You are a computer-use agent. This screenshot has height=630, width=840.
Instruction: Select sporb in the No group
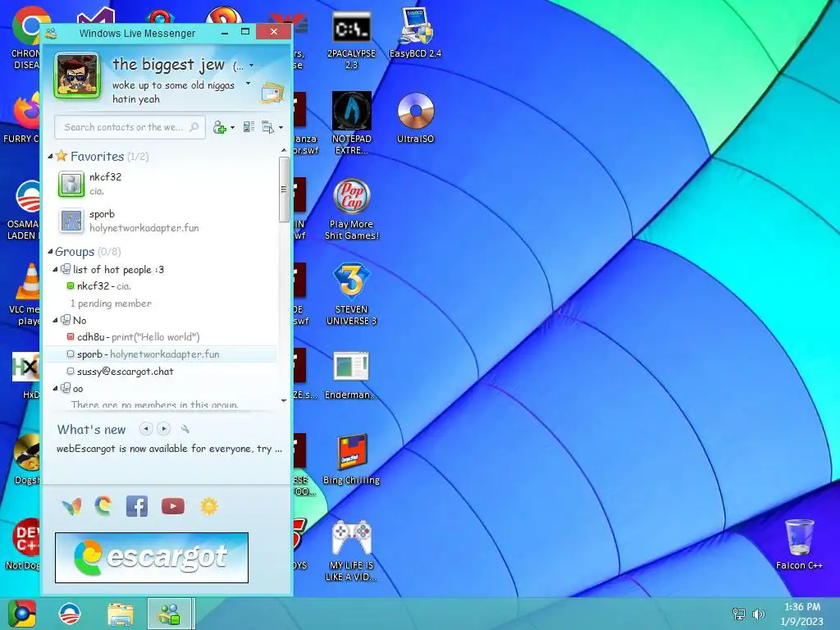(x=161, y=354)
